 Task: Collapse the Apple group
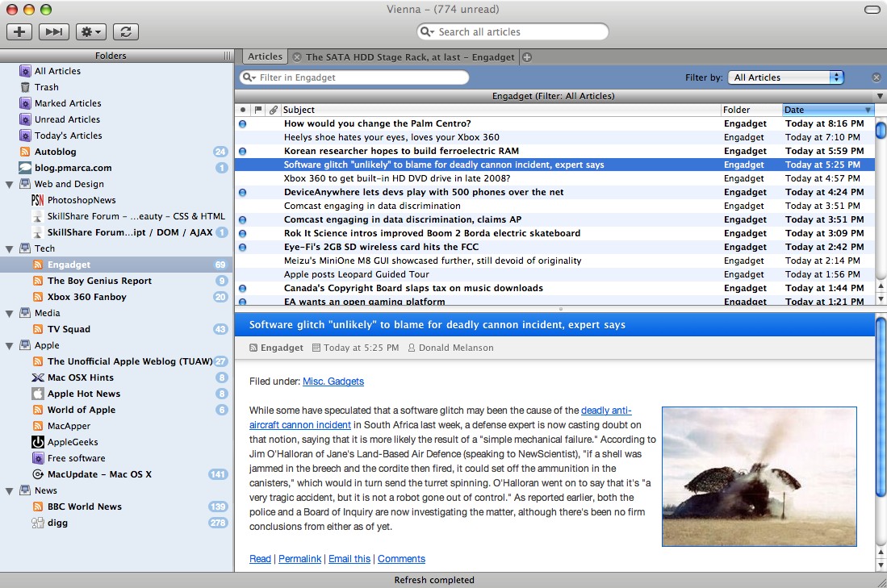coord(9,345)
